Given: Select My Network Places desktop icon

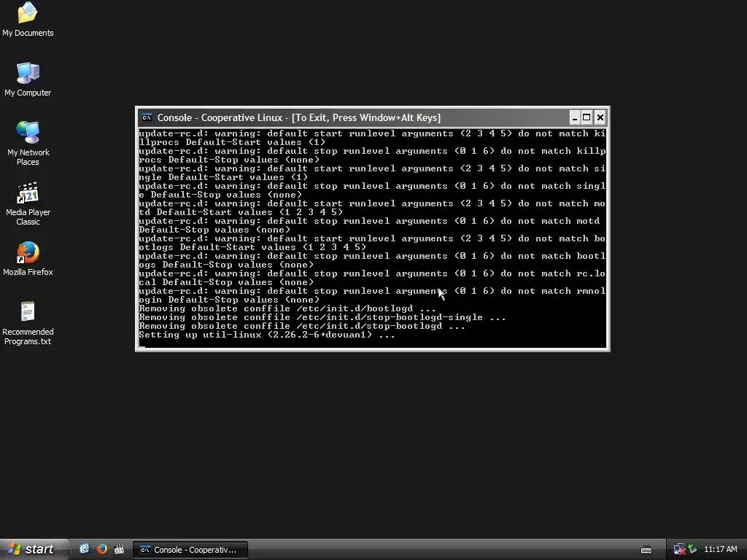Looking at the screenshot, I should point(28,143).
